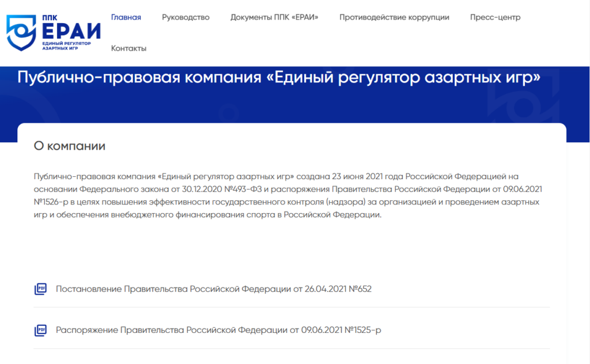Click the О компании heading

[x=70, y=146]
